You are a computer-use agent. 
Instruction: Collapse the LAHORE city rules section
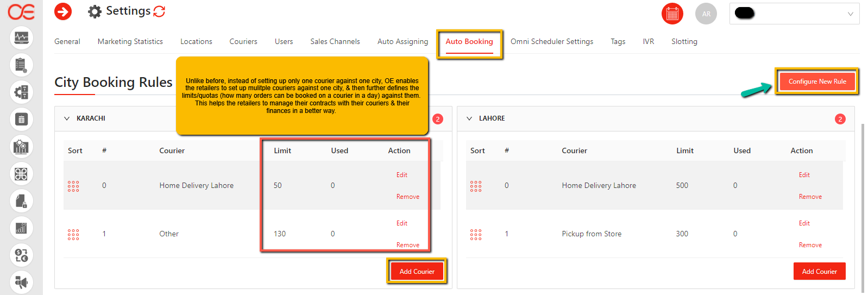pyautogui.click(x=469, y=118)
